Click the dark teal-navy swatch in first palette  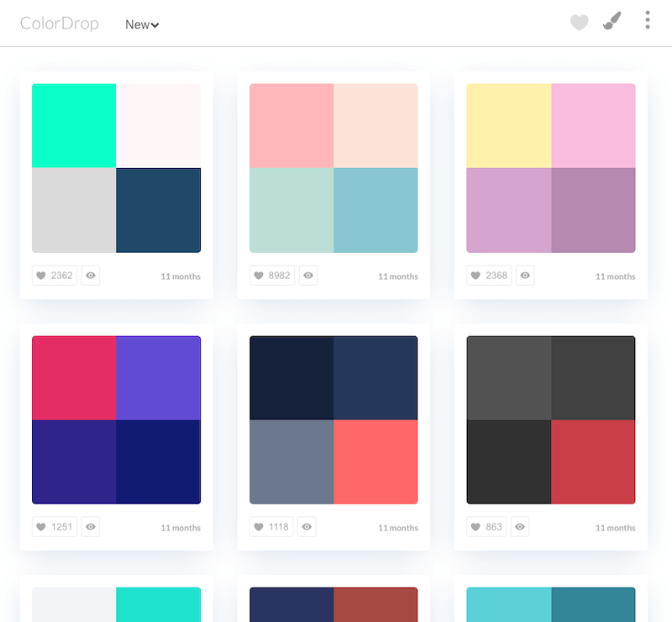(158, 210)
